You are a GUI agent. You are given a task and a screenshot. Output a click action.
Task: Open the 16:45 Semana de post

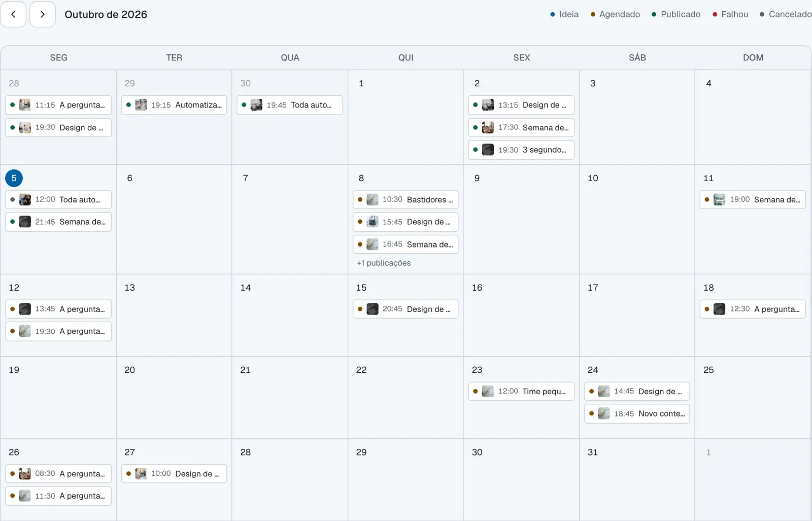click(x=405, y=244)
